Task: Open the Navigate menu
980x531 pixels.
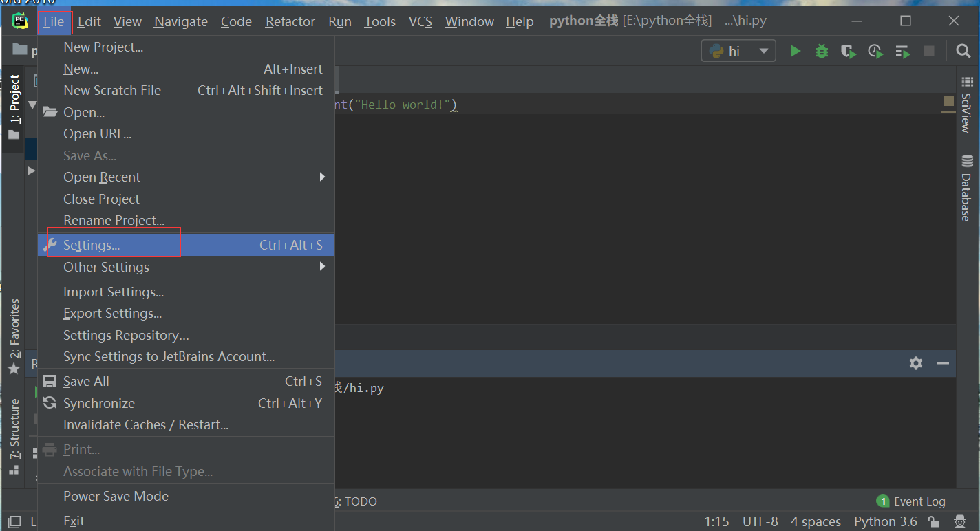Action: click(181, 22)
